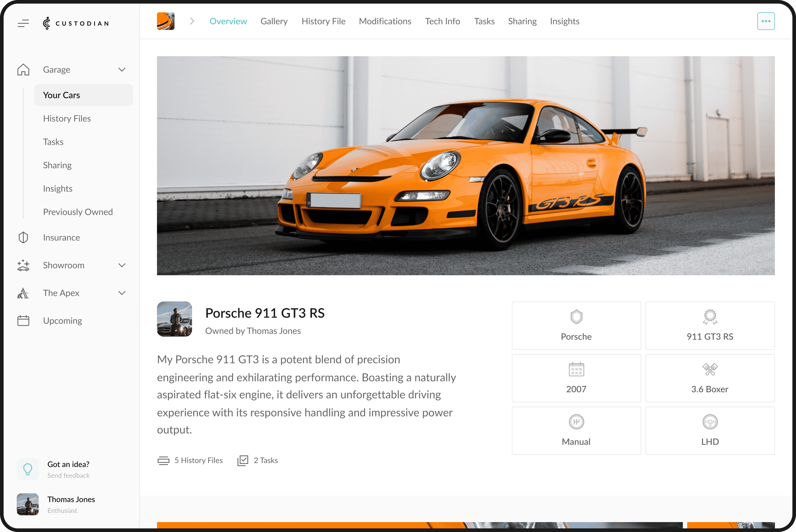The width and height of the screenshot is (796, 532).
Task: Click the Custodian logo
Action: [76, 23]
